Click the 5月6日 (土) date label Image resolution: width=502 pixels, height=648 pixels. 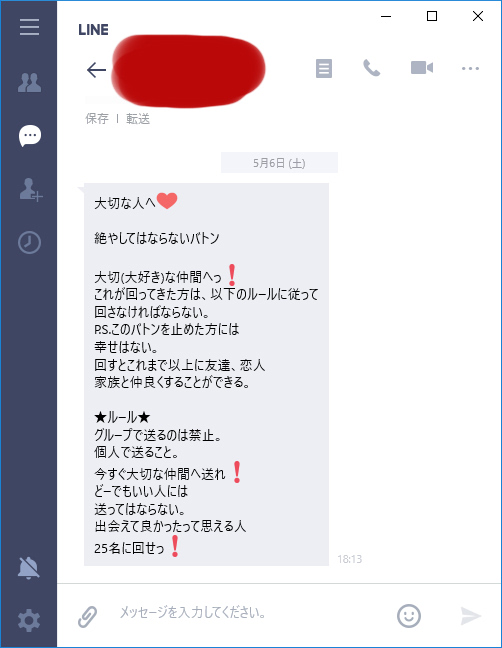279,163
